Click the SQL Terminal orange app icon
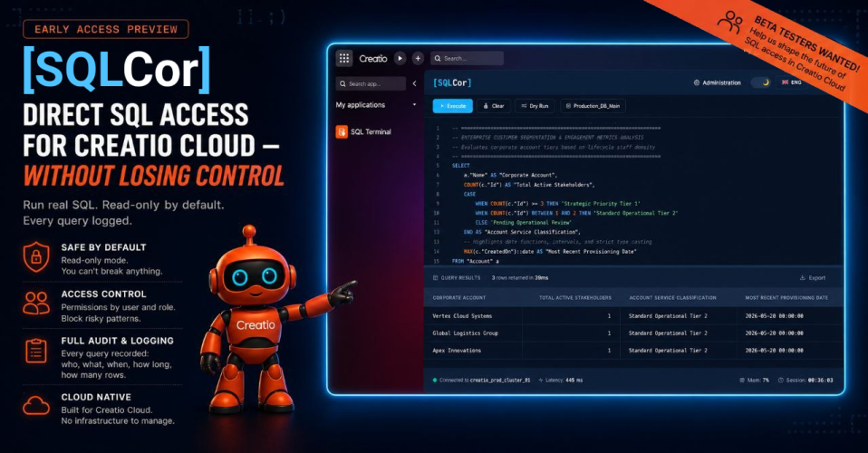868x453 pixels. click(342, 131)
